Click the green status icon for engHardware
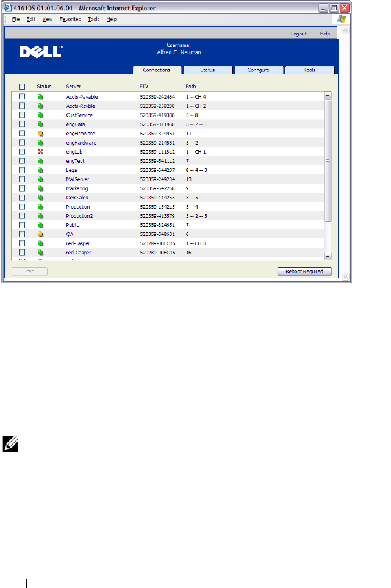391x588 pixels. [x=40, y=143]
